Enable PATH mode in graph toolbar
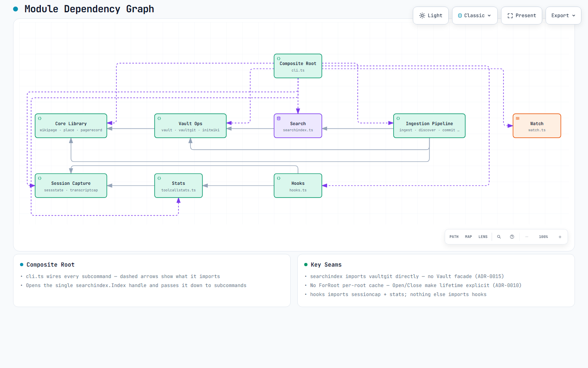Screen dimensions: 588x368 coord(454,237)
